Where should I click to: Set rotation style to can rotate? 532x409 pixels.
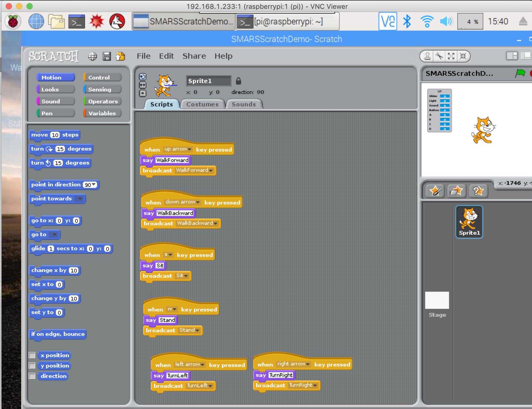[143, 77]
